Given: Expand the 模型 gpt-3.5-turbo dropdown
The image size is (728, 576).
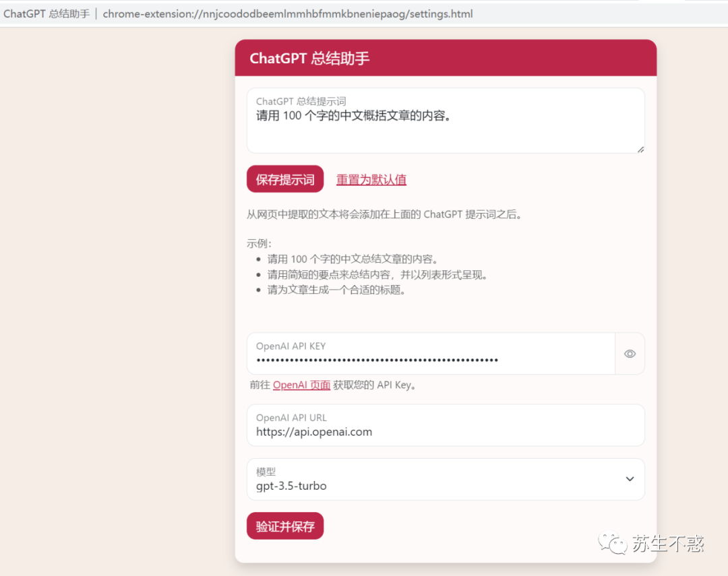Looking at the screenshot, I should coord(446,480).
